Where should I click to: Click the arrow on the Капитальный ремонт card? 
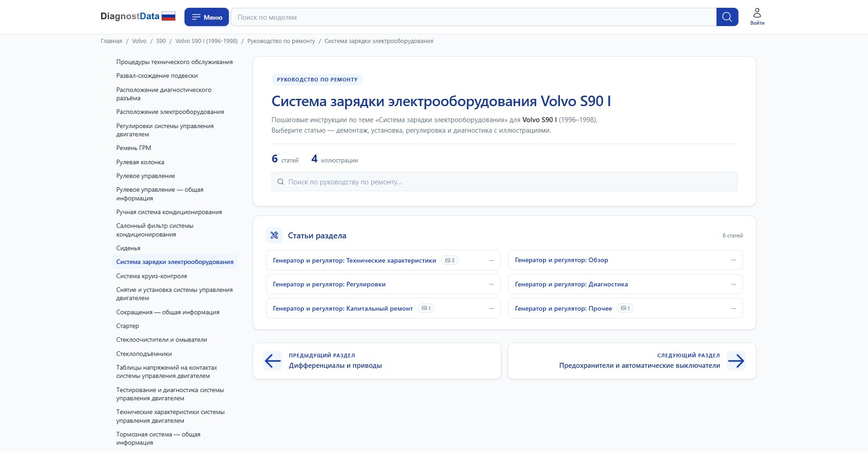[x=491, y=308]
